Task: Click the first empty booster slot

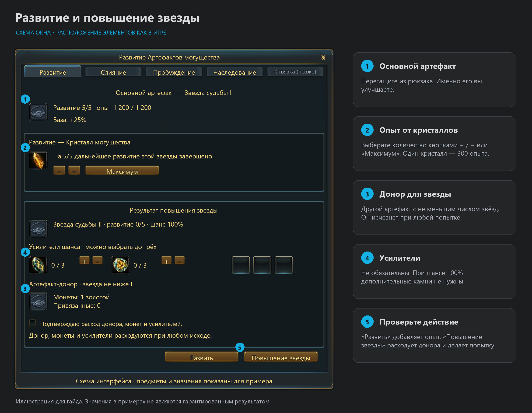Action: 241,265
